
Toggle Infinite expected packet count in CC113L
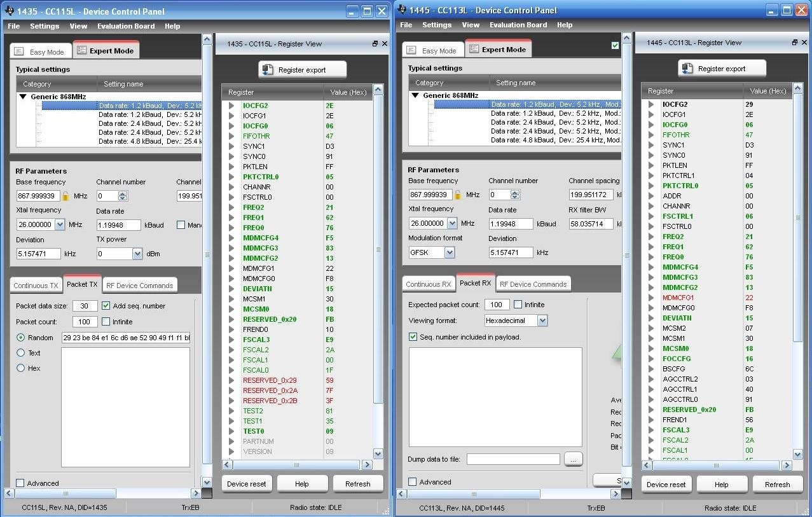pos(518,305)
